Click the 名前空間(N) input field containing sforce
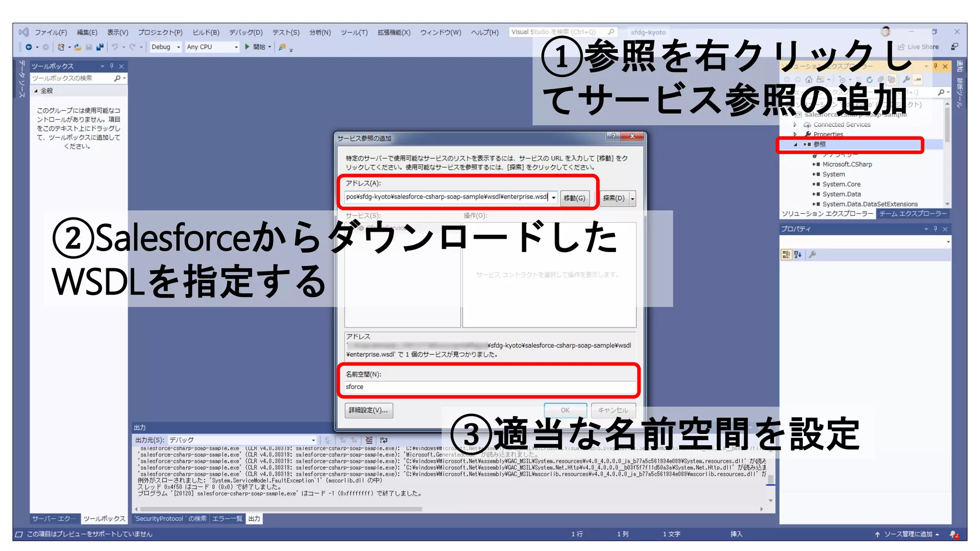This screenshot has height=551, width=980. [490, 387]
